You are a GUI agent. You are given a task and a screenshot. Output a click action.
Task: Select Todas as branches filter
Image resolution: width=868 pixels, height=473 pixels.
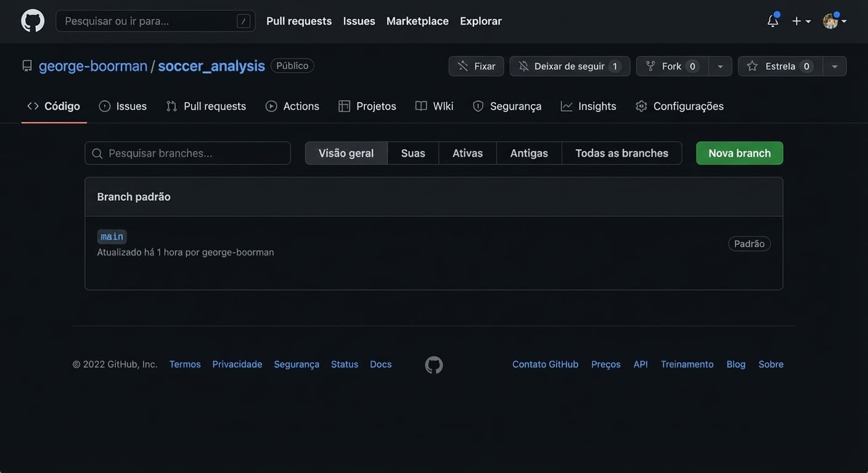point(622,153)
